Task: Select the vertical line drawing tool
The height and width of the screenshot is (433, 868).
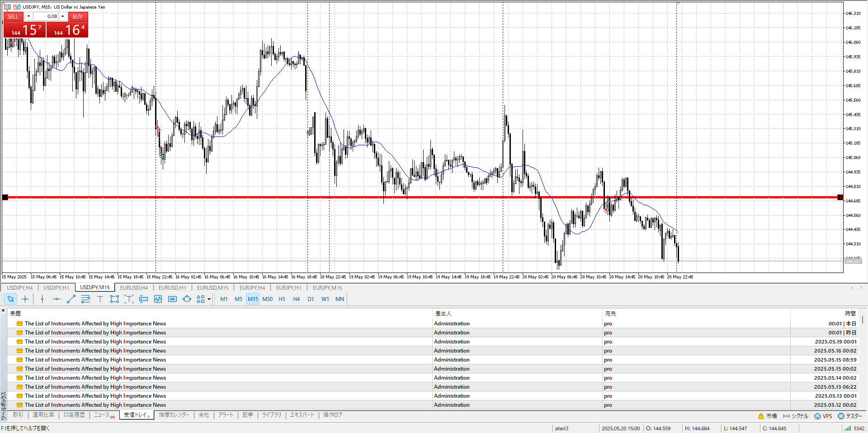Action: coord(42,299)
